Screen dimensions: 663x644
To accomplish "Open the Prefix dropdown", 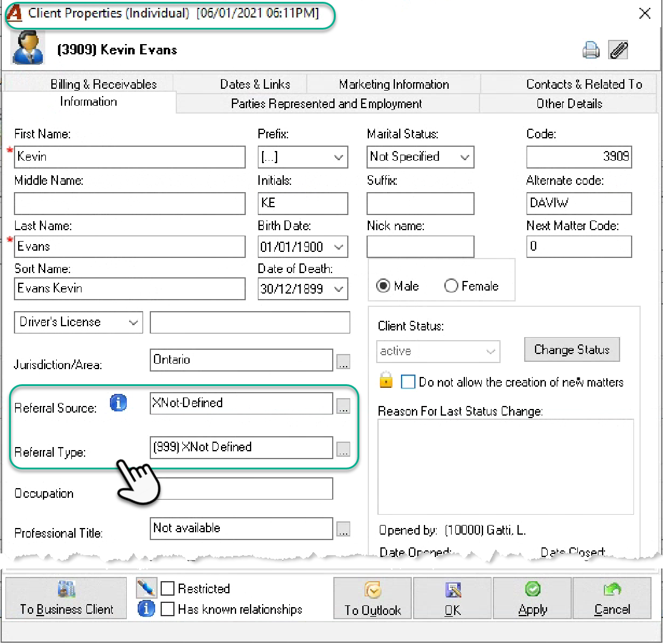I will coord(338,158).
